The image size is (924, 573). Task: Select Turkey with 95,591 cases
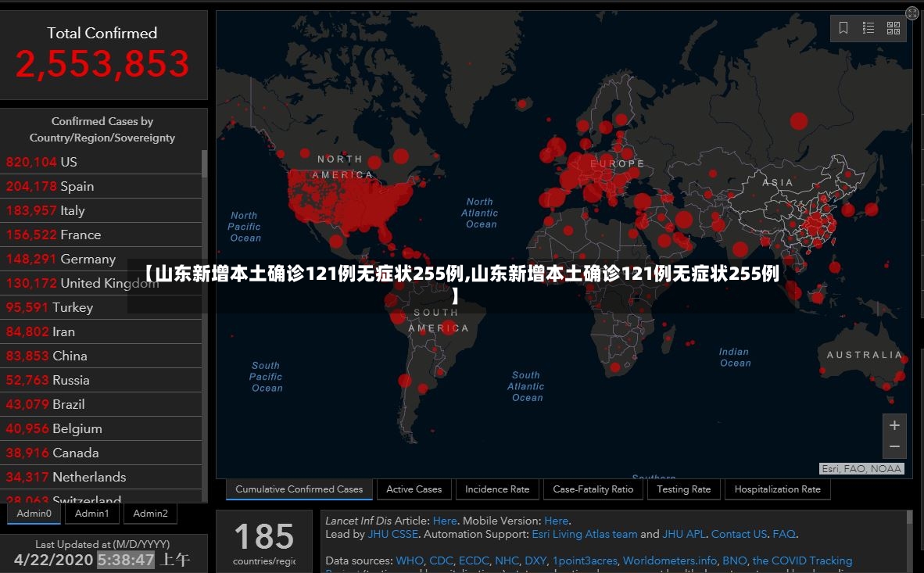pyautogui.click(x=101, y=306)
